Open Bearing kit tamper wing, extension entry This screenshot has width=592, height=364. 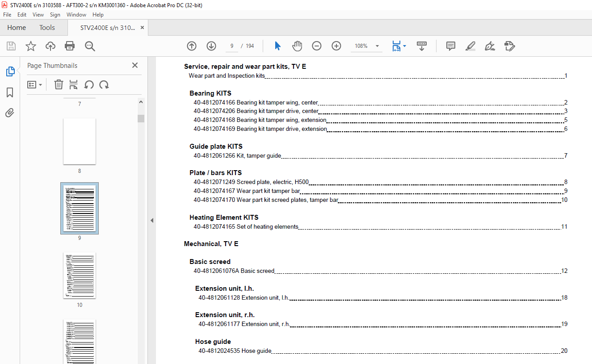pos(380,120)
